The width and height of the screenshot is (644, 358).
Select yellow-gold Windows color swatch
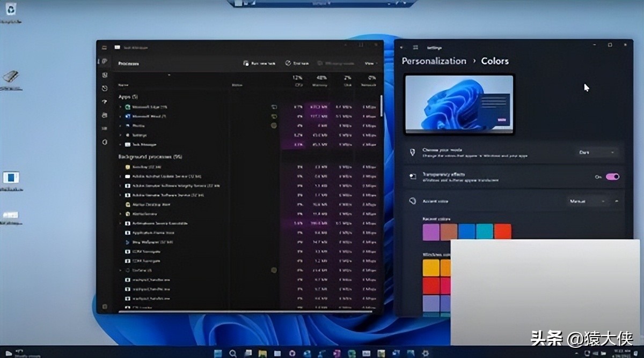click(431, 267)
